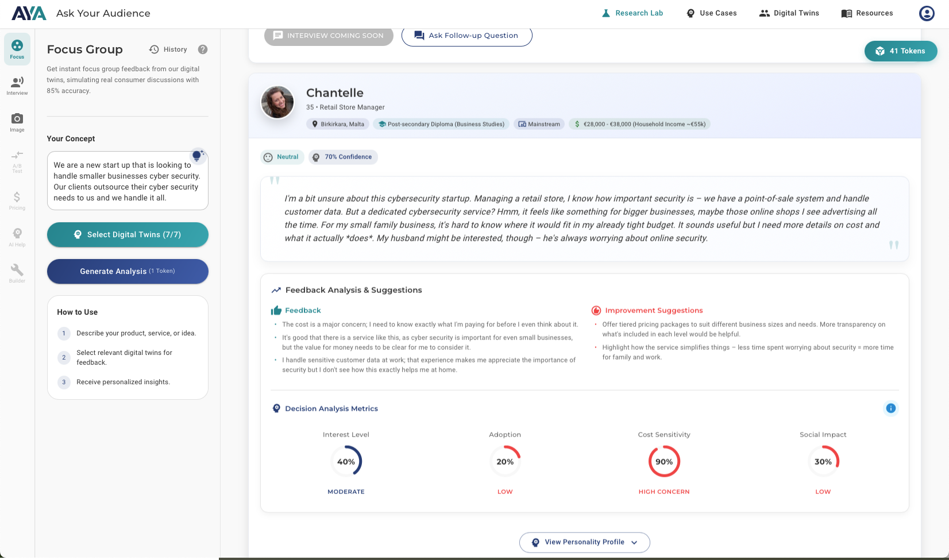Click the household income tag
Image resolution: width=949 pixels, height=560 pixels.
pyautogui.click(x=639, y=124)
